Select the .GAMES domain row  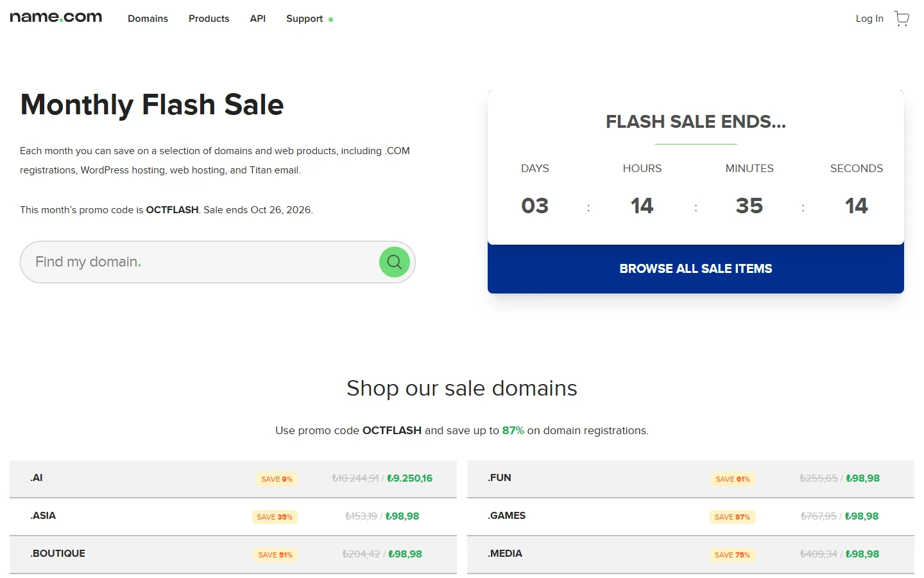pyautogui.click(x=690, y=516)
